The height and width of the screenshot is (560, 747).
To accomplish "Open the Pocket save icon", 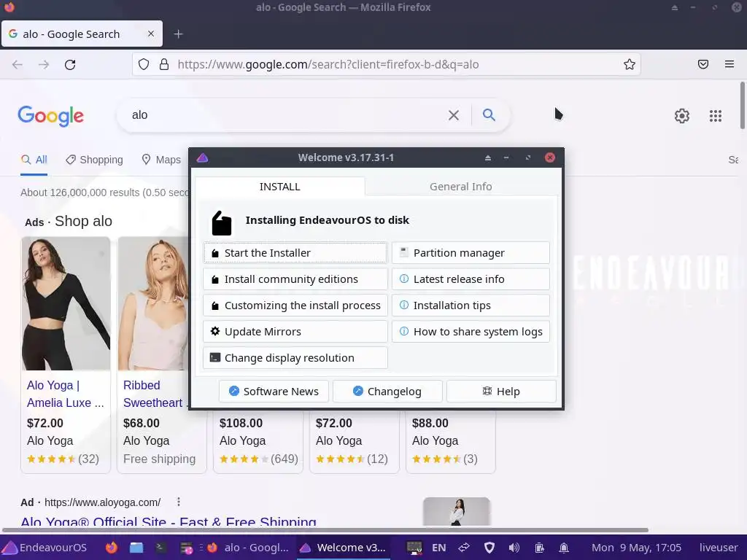I will pyautogui.click(x=703, y=64).
